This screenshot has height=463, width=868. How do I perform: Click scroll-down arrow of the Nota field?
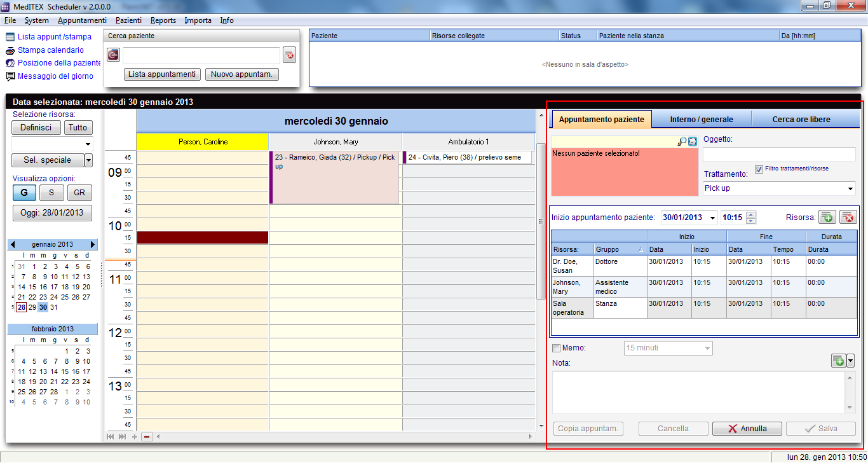[x=850, y=408]
